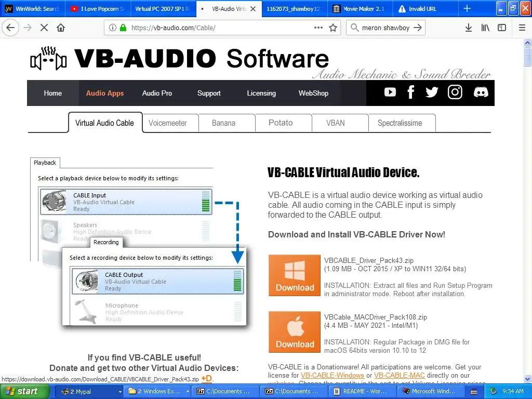532x399 pixels.
Task: Go back to the previous page
Action: [x=10, y=28]
